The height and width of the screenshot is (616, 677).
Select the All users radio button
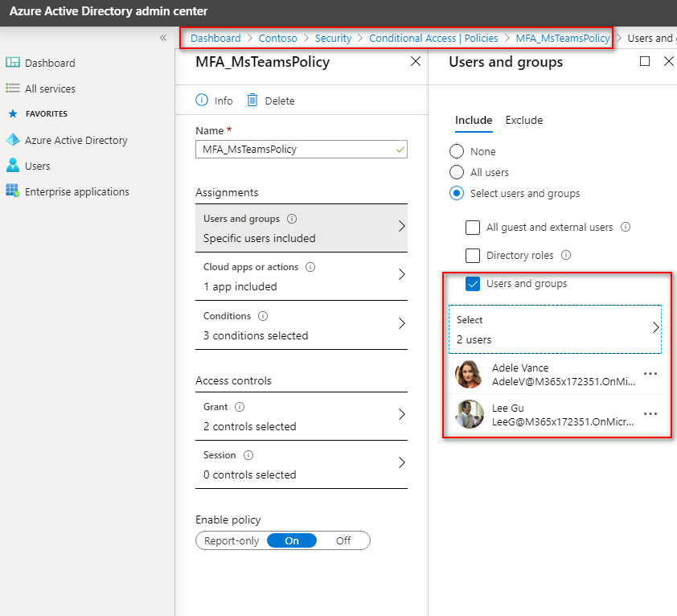pos(457,172)
